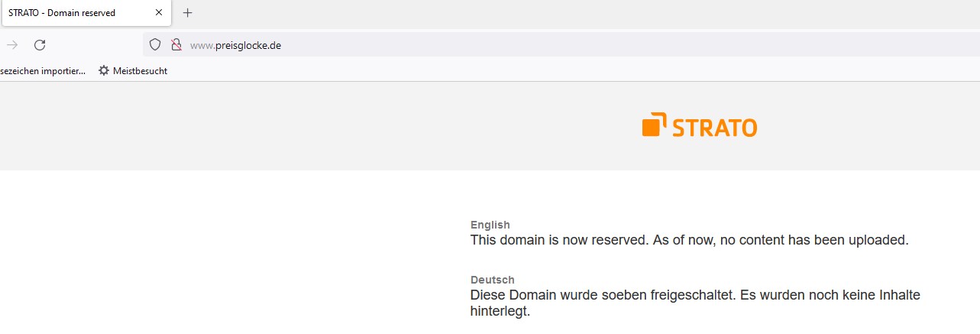Close the STRATO - Domain reserved tab

click(x=159, y=13)
